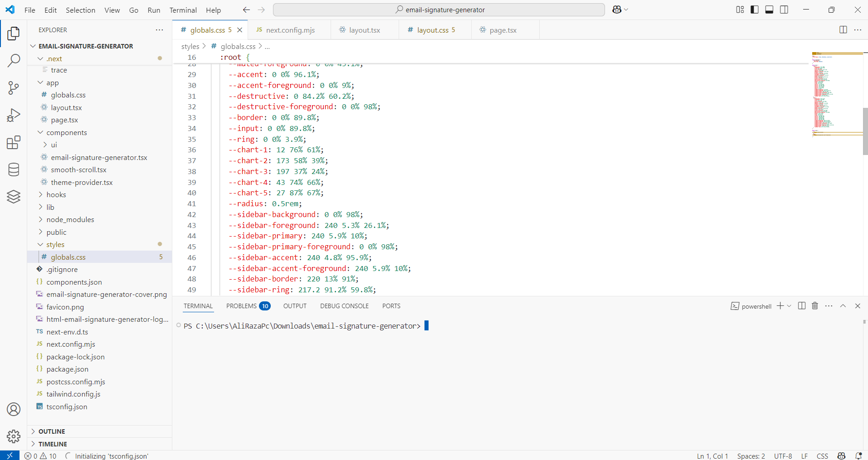This screenshot has height=460, width=868.
Task: Expand the OUTLINE section
Action: [x=33, y=431]
